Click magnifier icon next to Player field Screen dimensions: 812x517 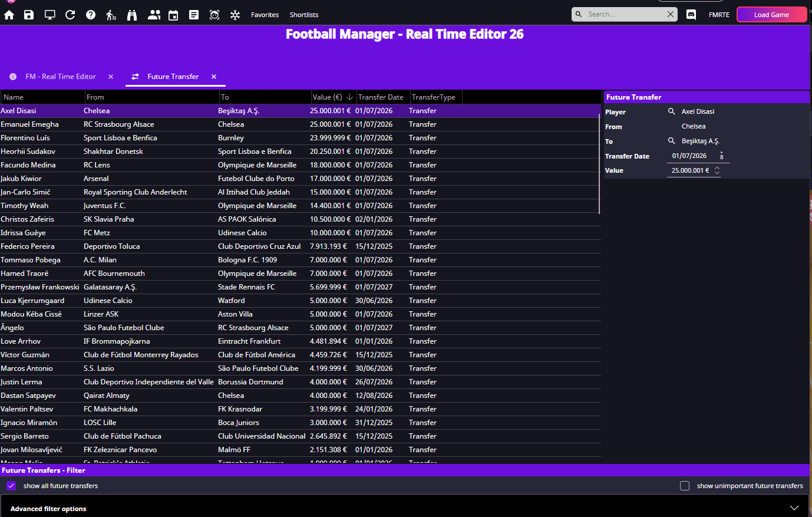(671, 111)
